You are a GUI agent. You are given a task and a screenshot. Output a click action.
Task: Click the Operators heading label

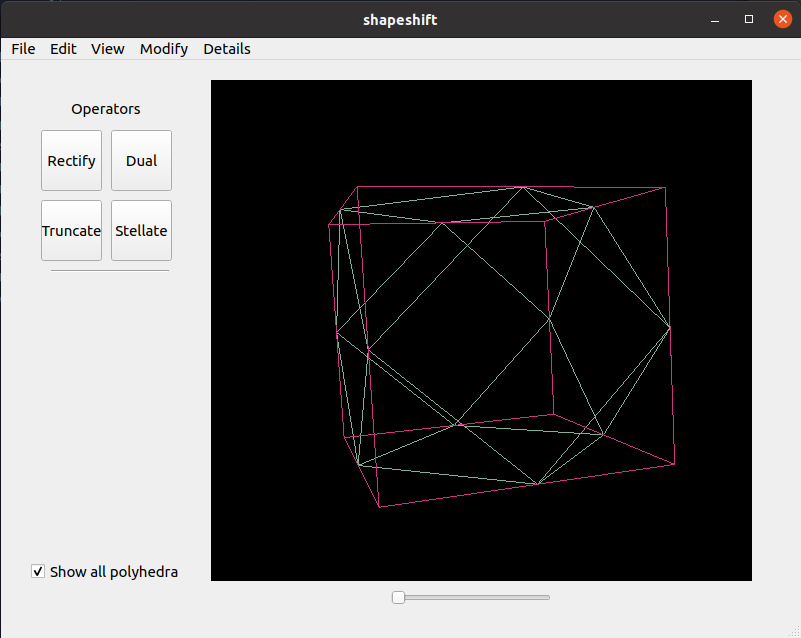coord(106,109)
